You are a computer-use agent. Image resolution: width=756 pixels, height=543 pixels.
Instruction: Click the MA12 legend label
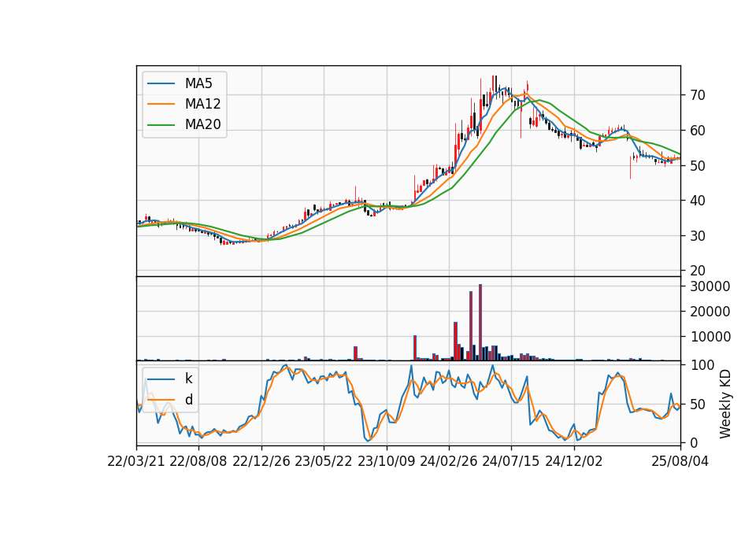[202, 104]
